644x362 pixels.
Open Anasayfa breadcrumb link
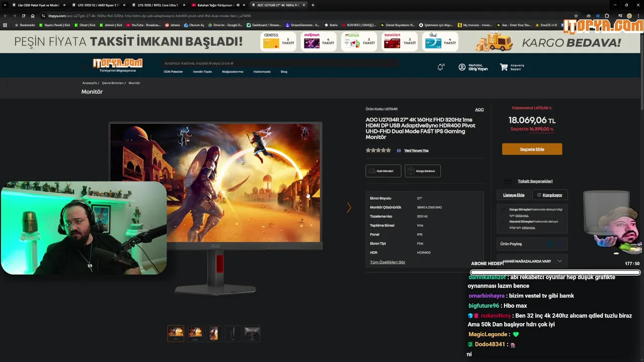coord(90,83)
